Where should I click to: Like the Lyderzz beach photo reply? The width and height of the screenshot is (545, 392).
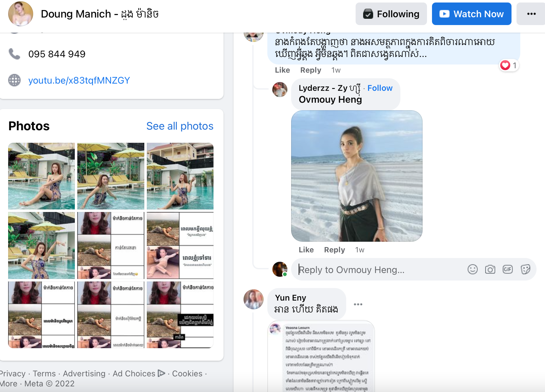306,250
